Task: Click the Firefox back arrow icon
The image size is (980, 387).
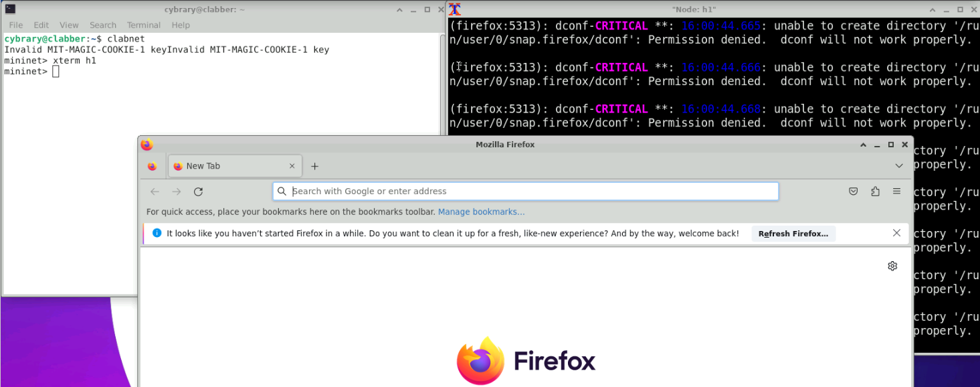Action: [155, 191]
